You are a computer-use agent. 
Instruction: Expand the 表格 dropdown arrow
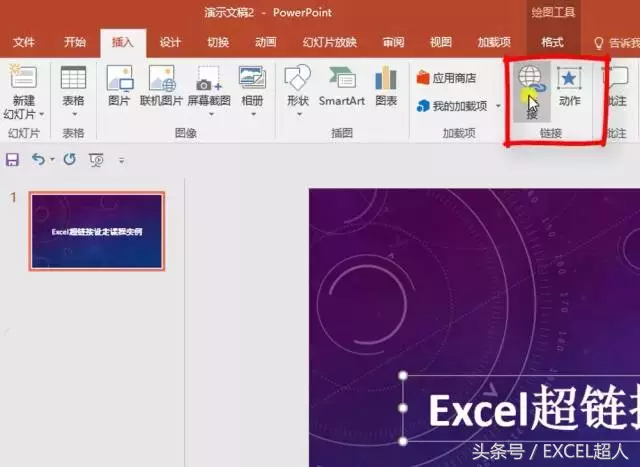coord(74,115)
